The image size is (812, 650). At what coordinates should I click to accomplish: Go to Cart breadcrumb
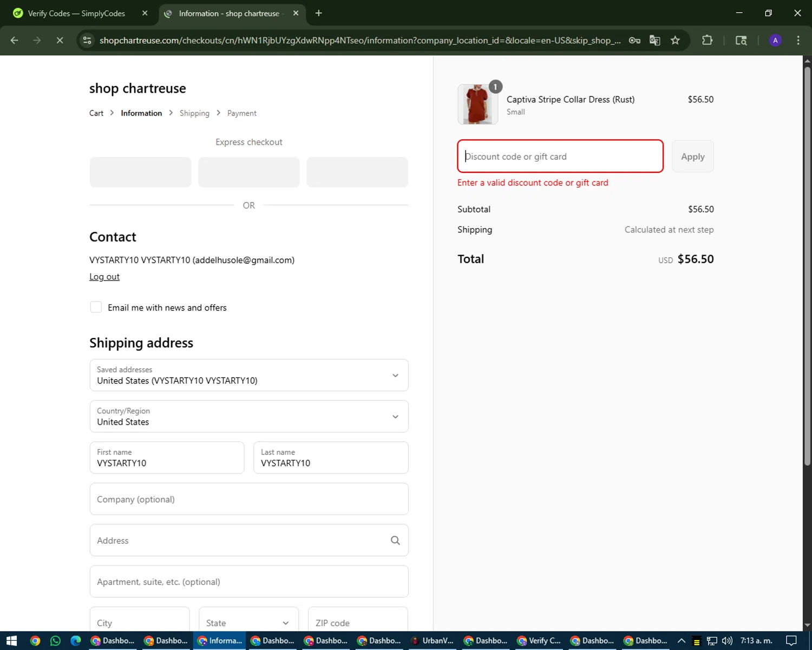[x=96, y=113]
